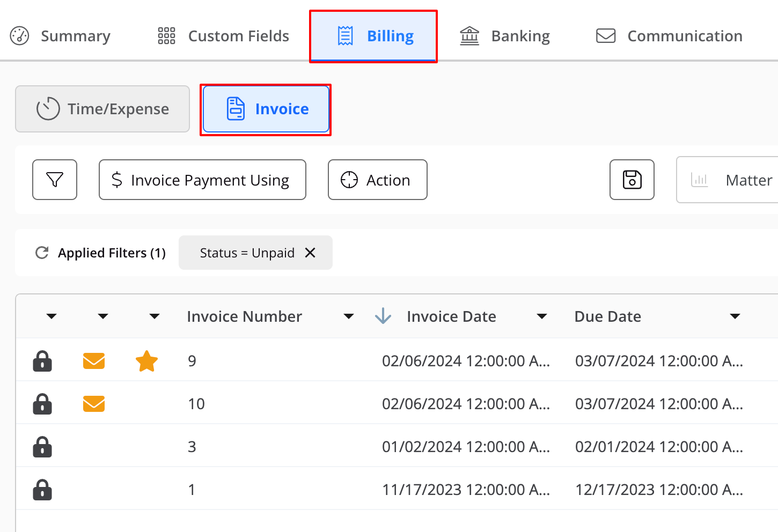
Task: Click the envelope icon on invoice 10
Action: coord(94,404)
